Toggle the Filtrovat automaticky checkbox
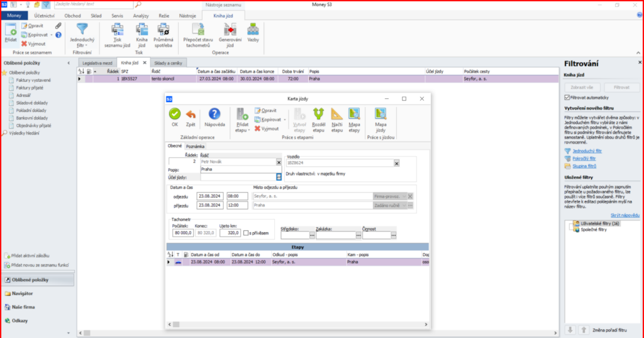Image resolution: width=644 pixels, height=338 pixels. [568, 98]
